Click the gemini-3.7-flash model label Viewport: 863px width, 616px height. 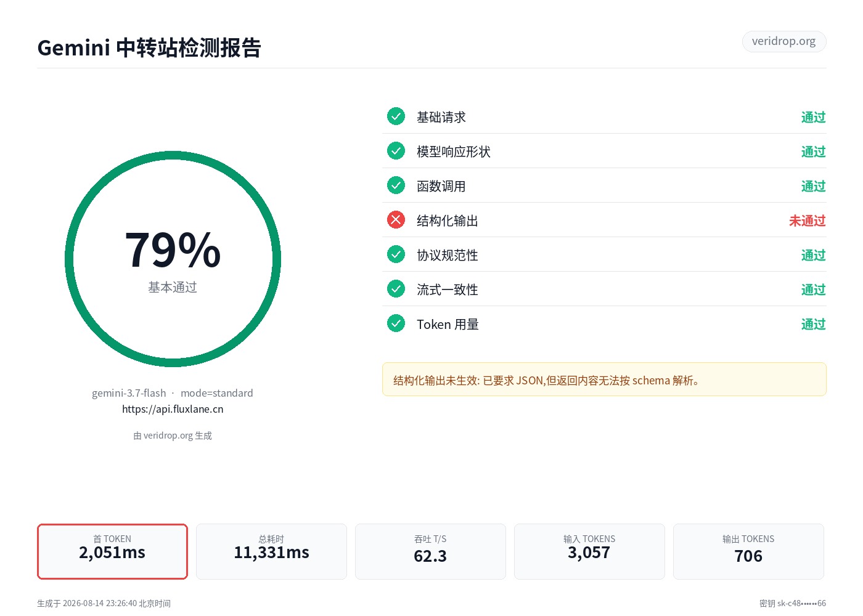pos(129,393)
